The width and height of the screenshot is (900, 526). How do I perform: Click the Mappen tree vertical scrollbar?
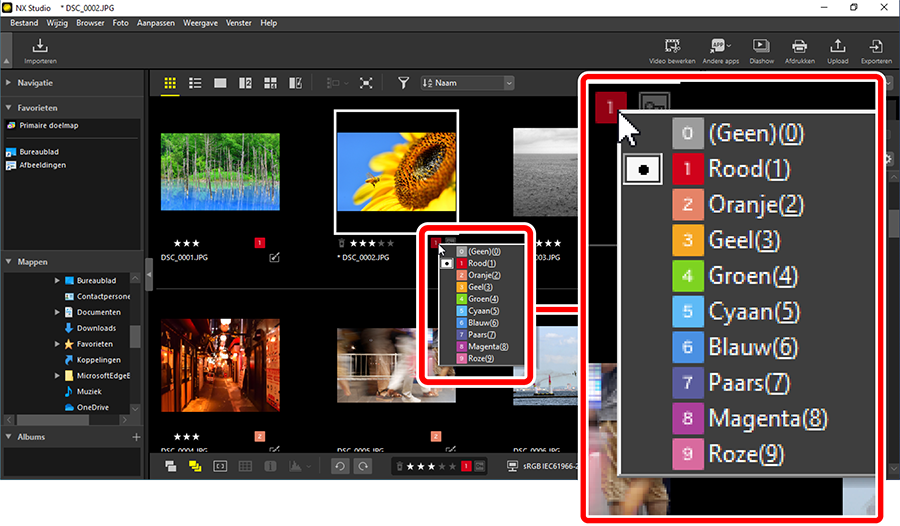135,337
